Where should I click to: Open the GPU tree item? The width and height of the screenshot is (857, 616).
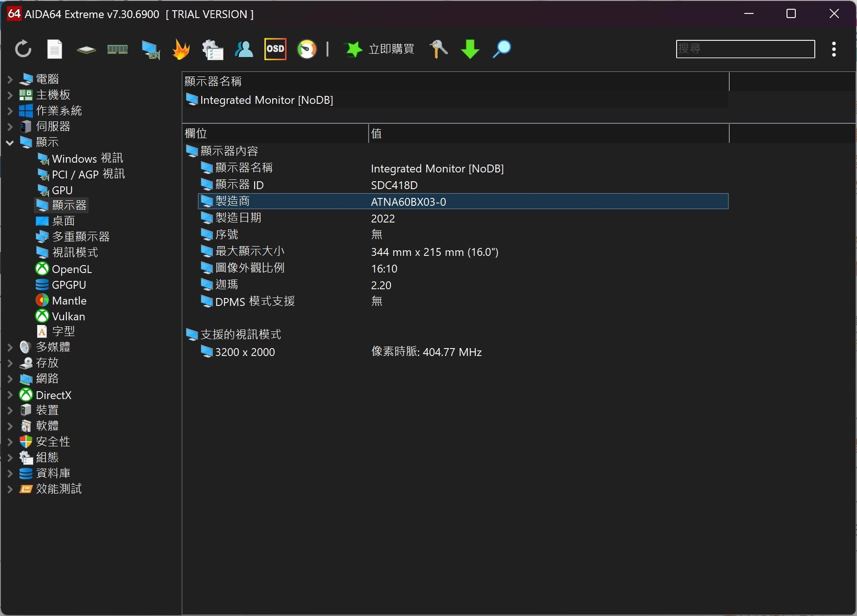pyautogui.click(x=55, y=190)
